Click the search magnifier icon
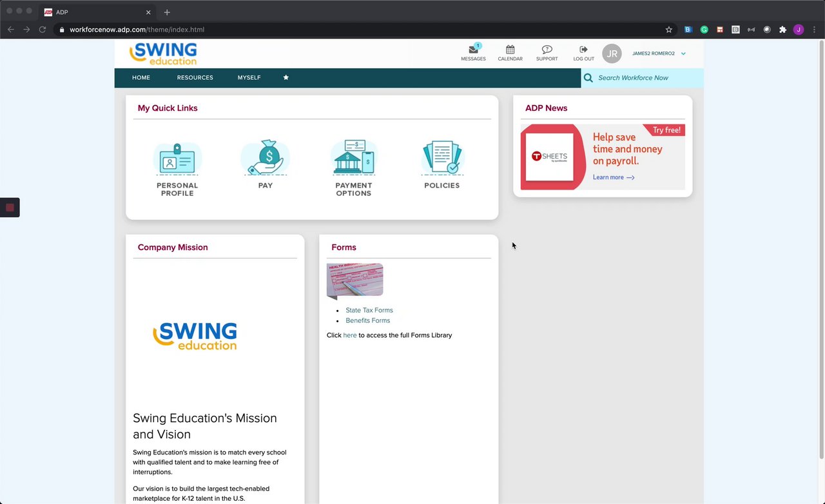 click(588, 78)
